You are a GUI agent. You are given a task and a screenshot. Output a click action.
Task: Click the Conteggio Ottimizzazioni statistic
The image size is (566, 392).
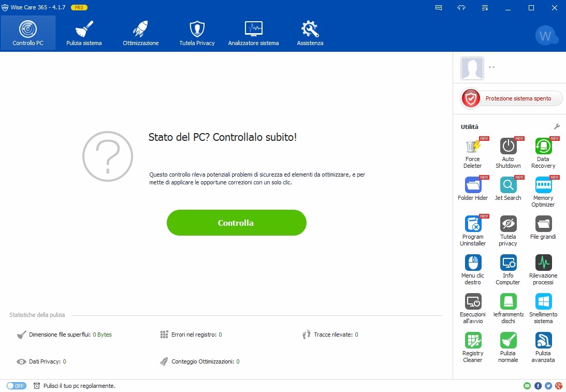(199, 361)
